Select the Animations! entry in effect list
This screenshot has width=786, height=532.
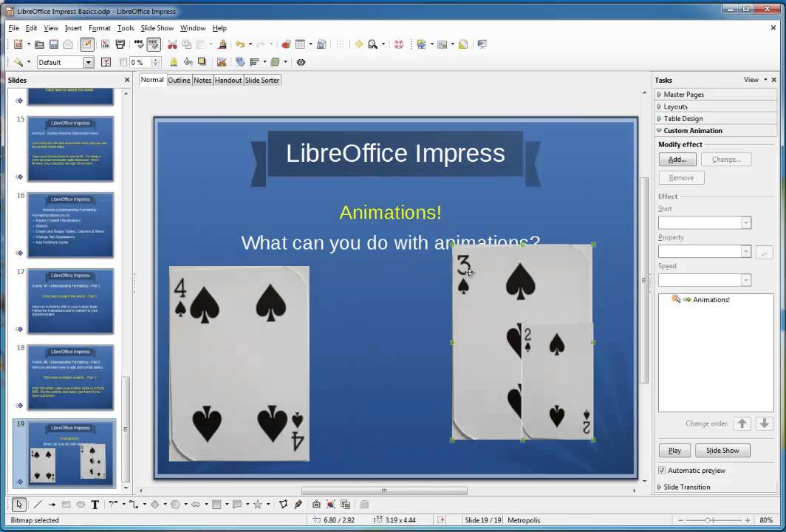pos(711,300)
